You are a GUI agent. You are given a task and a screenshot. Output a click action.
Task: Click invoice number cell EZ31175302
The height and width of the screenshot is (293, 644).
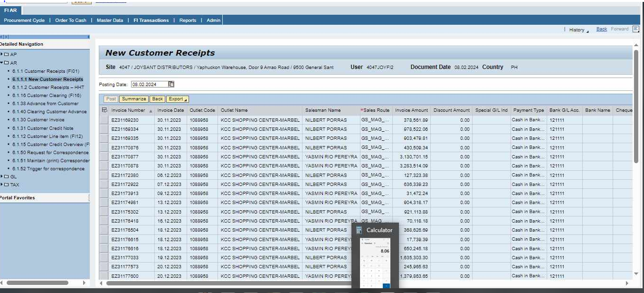pos(125,212)
